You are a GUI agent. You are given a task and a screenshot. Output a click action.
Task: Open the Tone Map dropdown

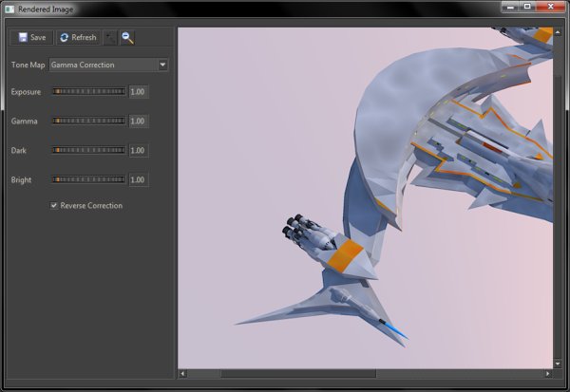(x=103, y=65)
